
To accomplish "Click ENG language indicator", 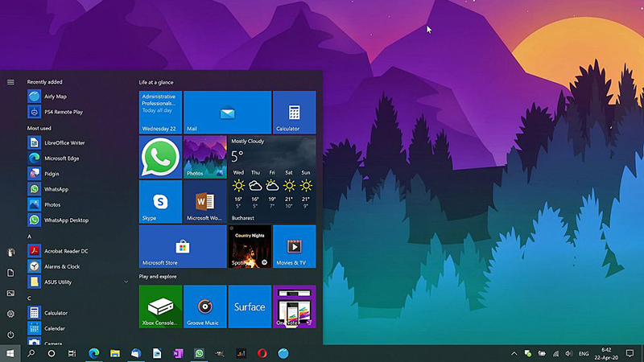I will tap(584, 354).
